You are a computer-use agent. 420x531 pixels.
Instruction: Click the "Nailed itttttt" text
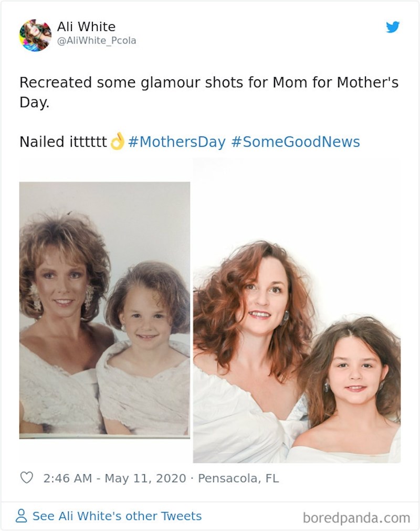click(x=63, y=142)
